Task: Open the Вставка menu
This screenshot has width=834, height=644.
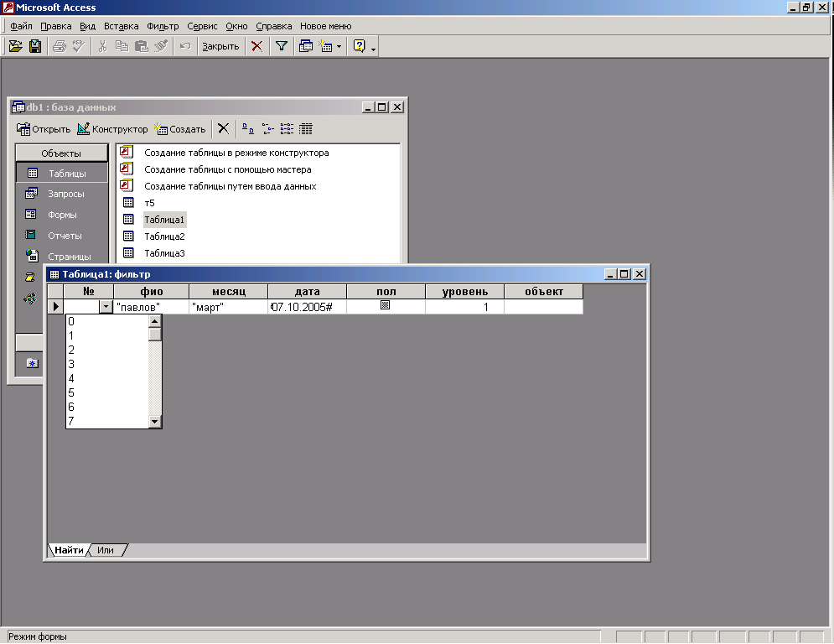Action: (x=121, y=26)
